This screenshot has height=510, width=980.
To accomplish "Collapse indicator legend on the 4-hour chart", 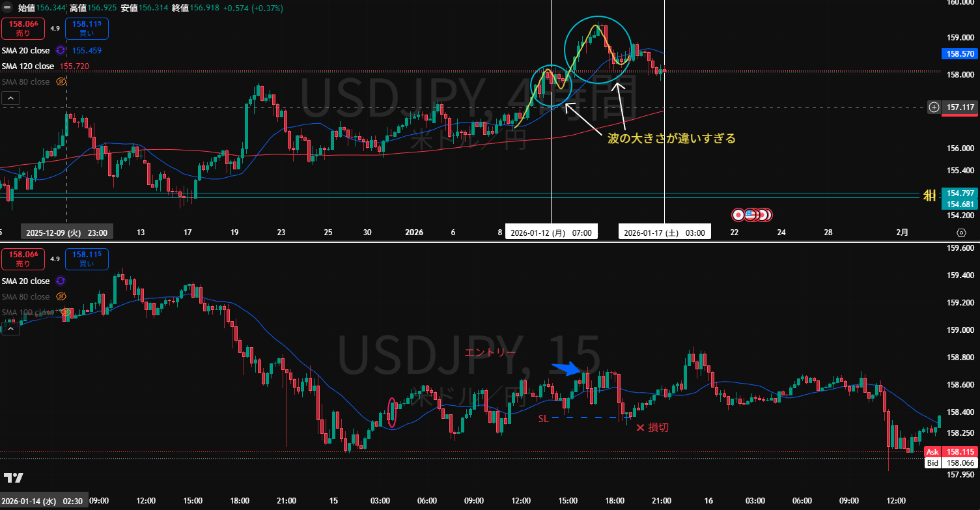I will pos(11,98).
